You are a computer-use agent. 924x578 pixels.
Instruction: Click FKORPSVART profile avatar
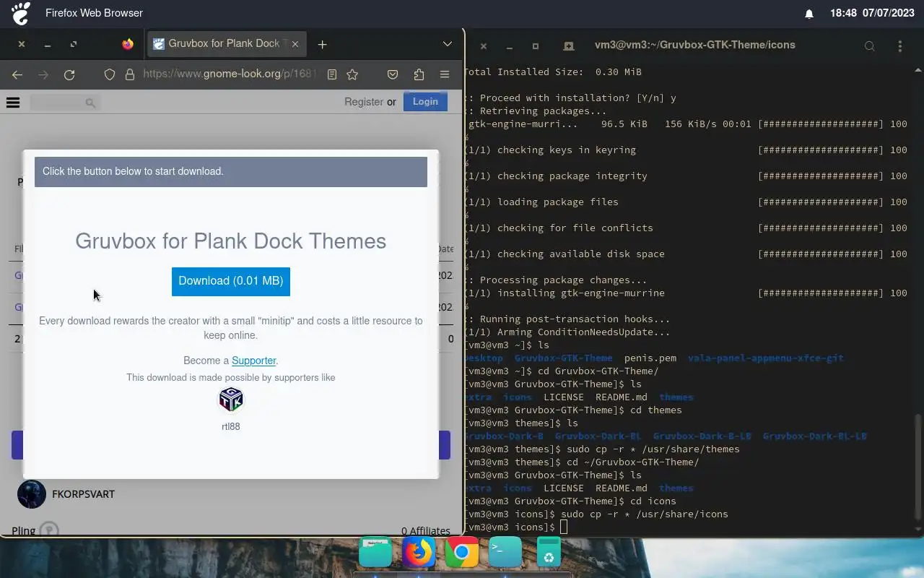pyautogui.click(x=32, y=494)
